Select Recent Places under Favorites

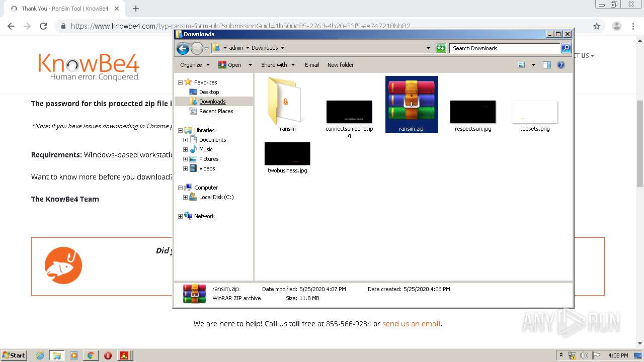(x=216, y=111)
